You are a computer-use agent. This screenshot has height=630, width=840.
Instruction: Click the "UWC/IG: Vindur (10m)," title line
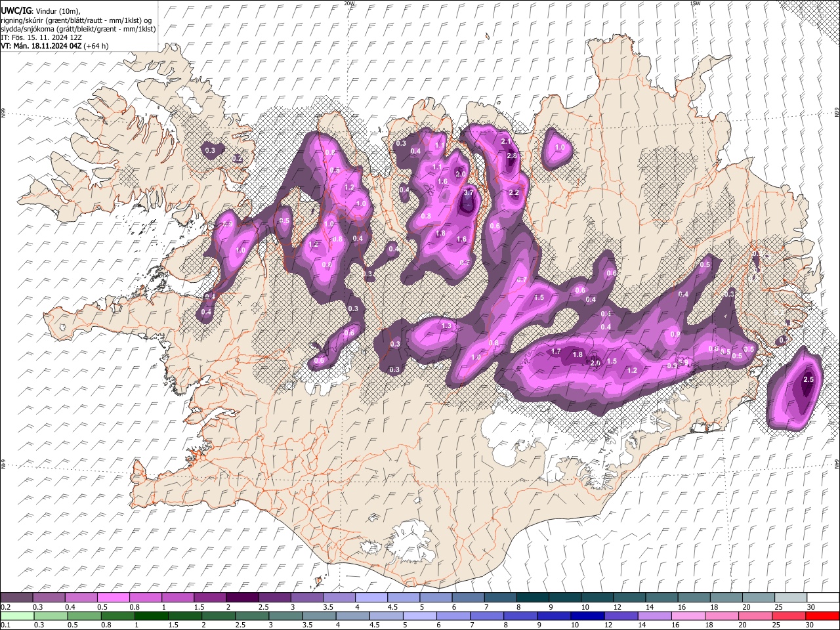tap(39, 11)
